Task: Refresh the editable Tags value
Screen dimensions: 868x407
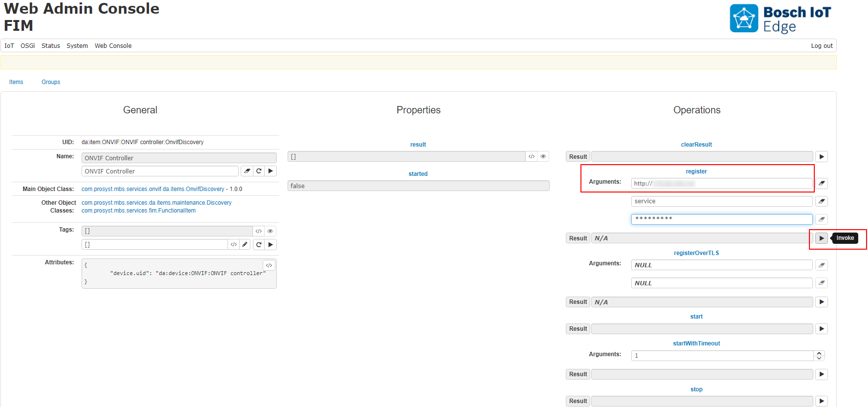Action: [259, 244]
